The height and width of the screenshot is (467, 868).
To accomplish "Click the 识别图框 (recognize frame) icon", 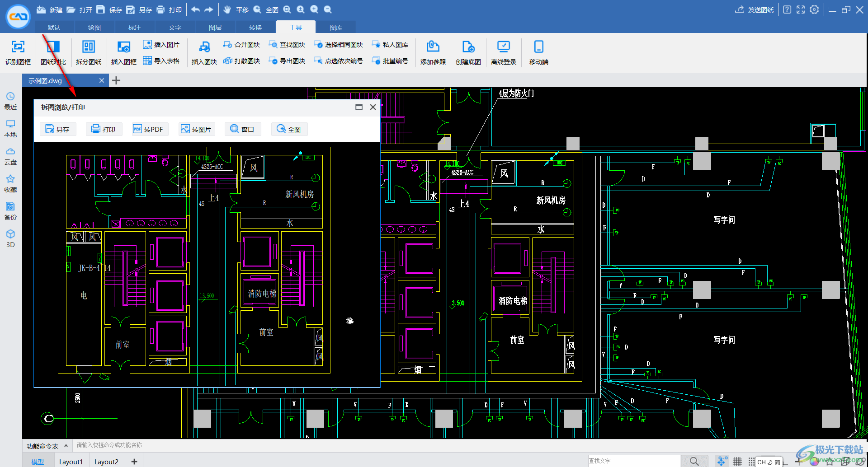I will click(x=18, y=47).
